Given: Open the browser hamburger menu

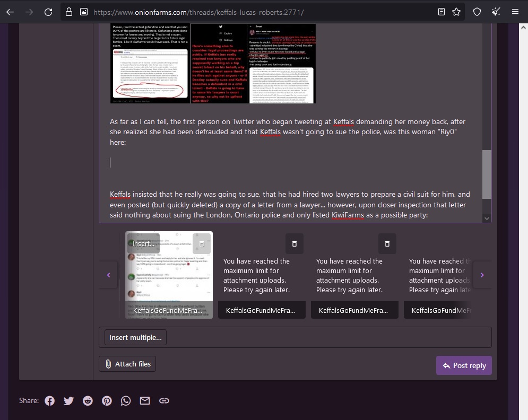Looking at the screenshot, I should tap(515, 12).
